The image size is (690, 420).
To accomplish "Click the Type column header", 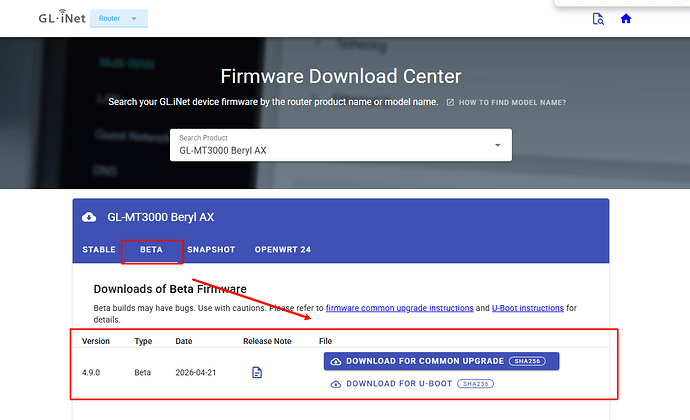I will click(x=143, y=341).
